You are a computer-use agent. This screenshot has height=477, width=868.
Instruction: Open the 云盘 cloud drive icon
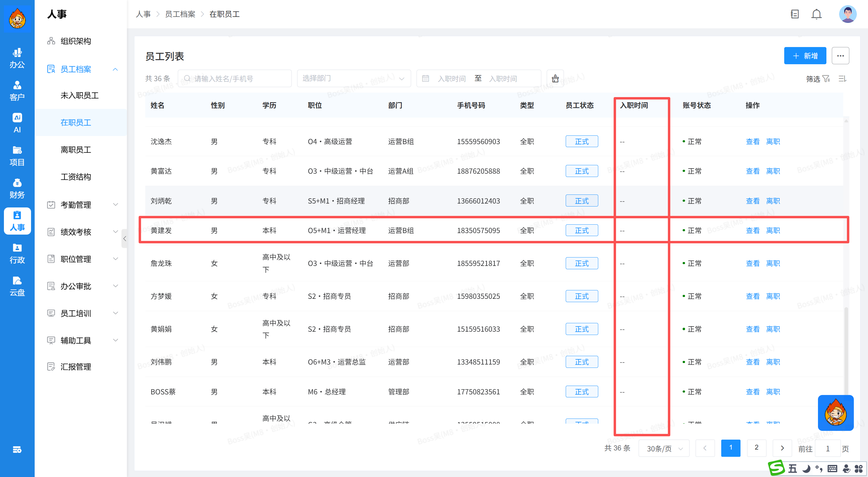coord(17,286)
